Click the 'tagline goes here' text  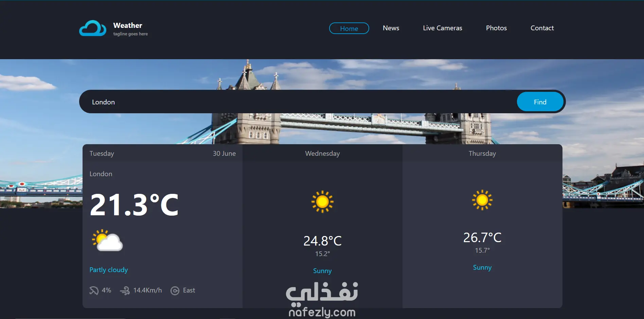[x=130, y=34]
